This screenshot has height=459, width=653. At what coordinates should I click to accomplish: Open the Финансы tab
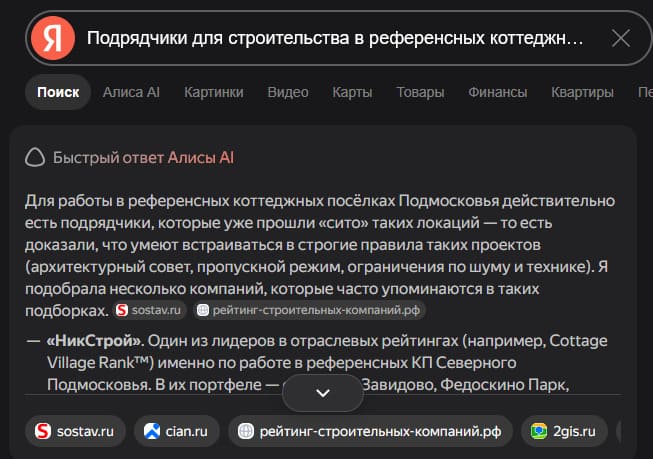click(498, 92)
